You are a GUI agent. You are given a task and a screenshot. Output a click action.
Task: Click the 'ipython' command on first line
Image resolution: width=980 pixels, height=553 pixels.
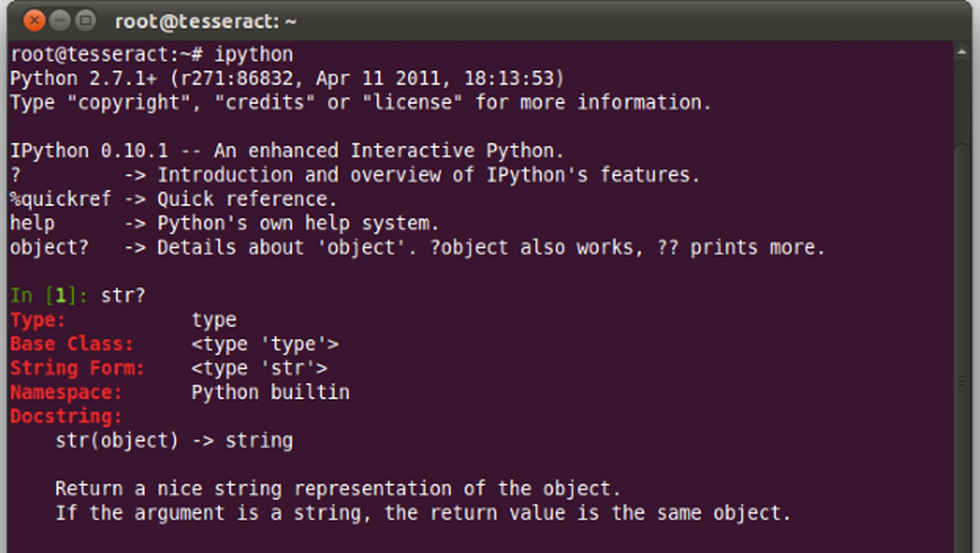coord(254,55)
